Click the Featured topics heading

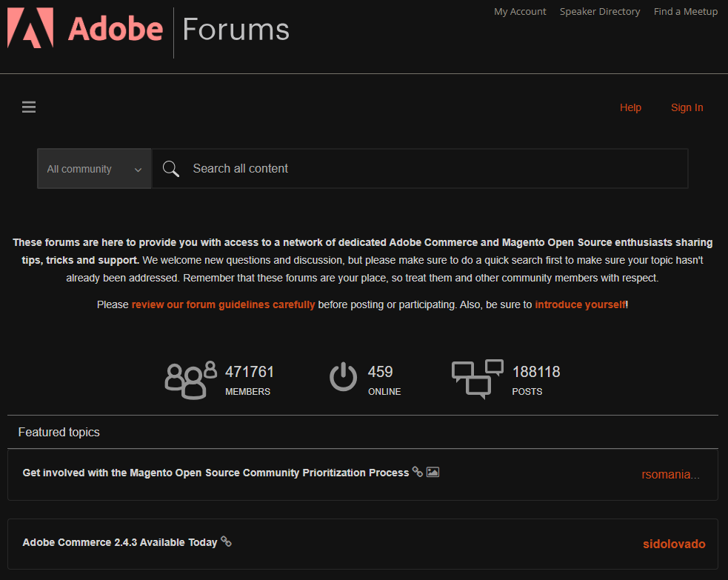[59, 433]
